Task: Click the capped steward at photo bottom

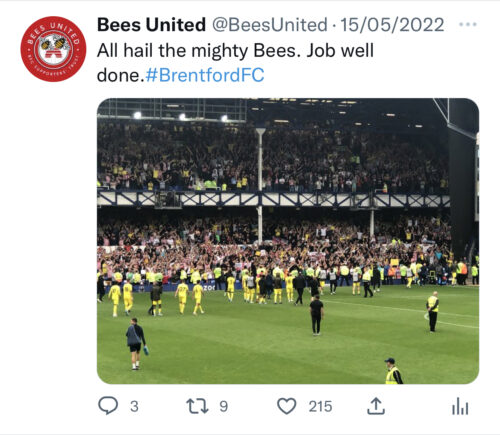Action: coord(393,371)
